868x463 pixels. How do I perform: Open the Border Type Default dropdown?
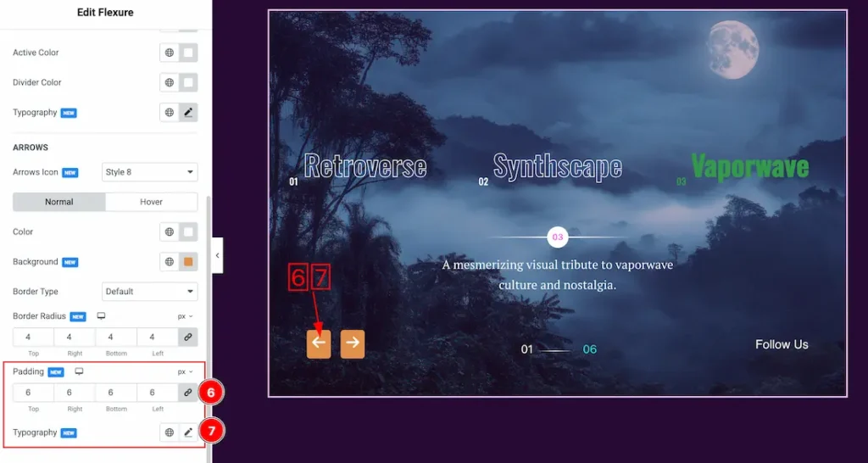(149, 292)
